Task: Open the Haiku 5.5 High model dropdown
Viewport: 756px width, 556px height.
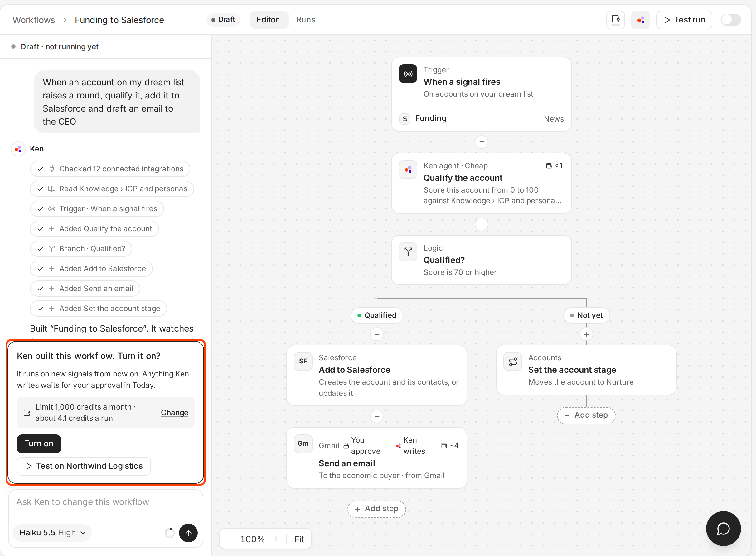Action: [x=52, y=532]
